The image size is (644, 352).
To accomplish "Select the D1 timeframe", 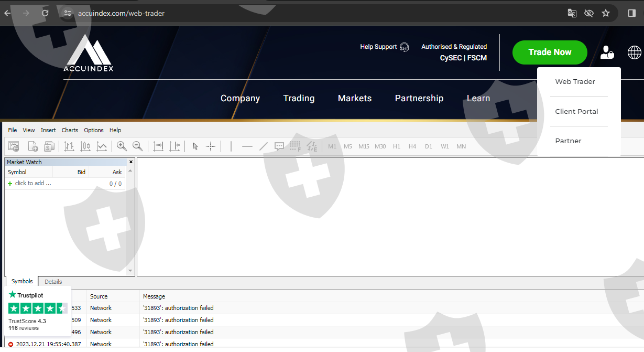I will click(429, 146).
